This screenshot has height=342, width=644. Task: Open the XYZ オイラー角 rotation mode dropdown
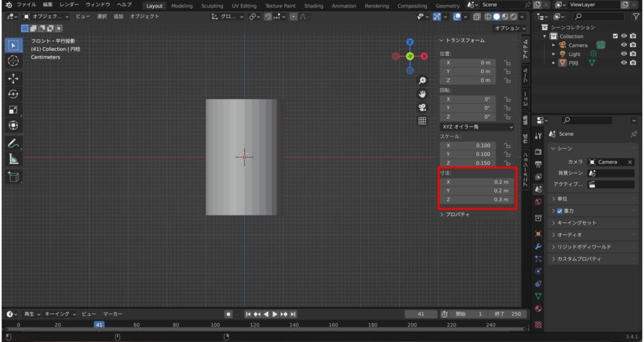pyautogui.click(x=477, y=127)
